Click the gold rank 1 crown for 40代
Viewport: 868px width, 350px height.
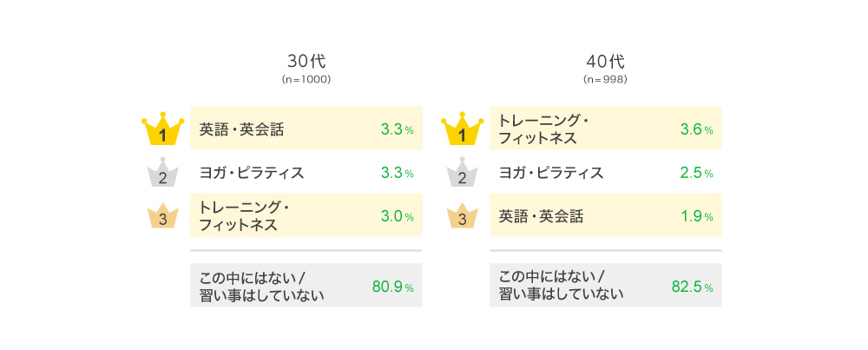click(463, 129)
